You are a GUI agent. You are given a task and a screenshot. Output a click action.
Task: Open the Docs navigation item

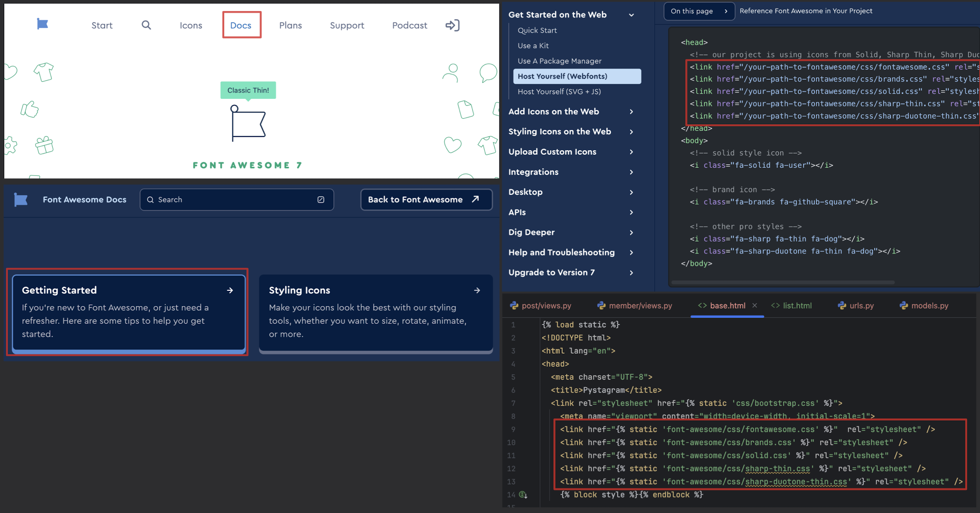click(241, 25)
